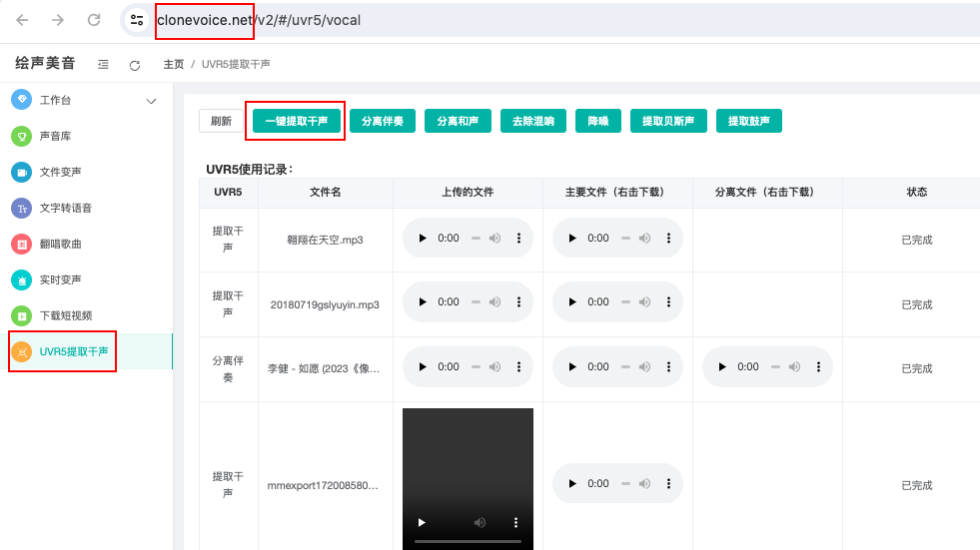Click file name 翱翔在天空.mp3

pyautogui.click(x=325, y=240)
